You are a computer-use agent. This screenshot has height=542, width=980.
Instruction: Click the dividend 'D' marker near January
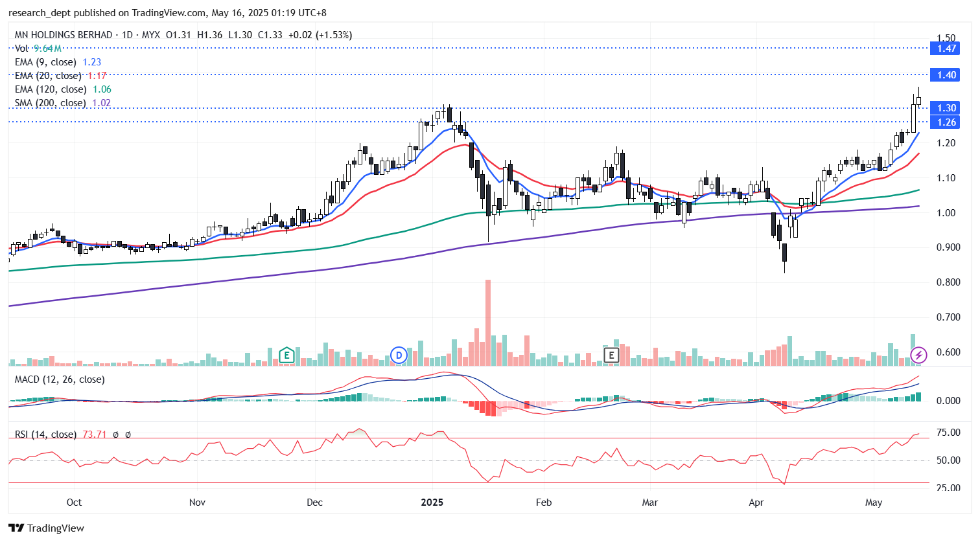click(399, 355)
